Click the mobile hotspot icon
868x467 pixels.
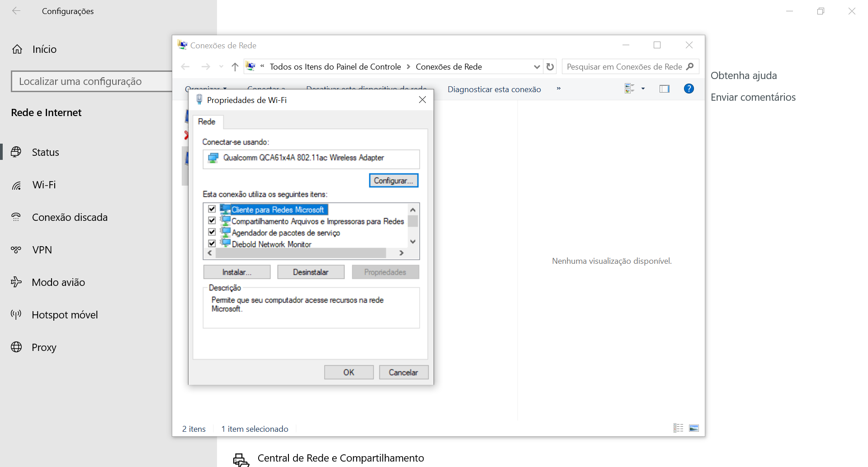16,315
